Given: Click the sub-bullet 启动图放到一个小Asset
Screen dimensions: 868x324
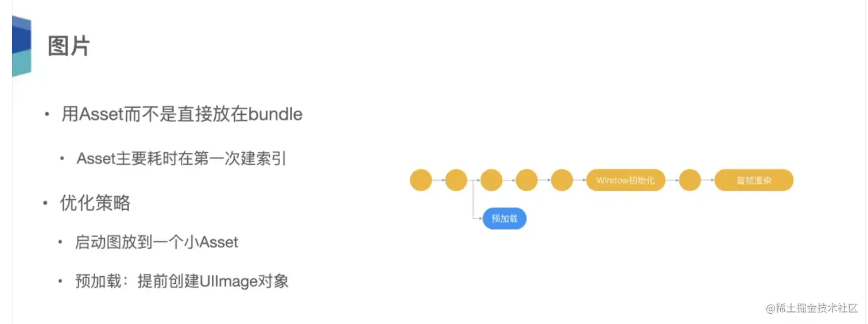Looking at the screenshot, I should (157, 242).
